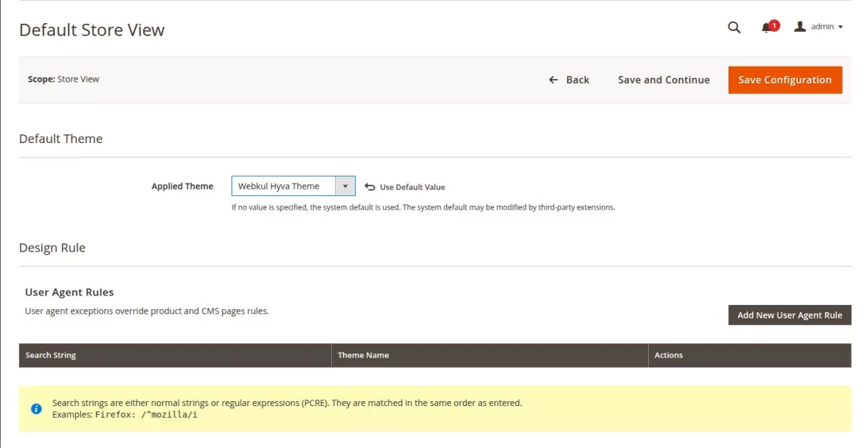Open the Webkul Hyva Theme selector arrow

(x=346, y=186)
